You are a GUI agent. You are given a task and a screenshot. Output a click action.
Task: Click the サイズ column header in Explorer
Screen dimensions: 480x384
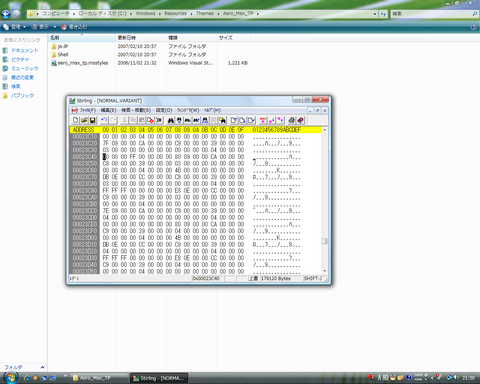click(234, 38)
